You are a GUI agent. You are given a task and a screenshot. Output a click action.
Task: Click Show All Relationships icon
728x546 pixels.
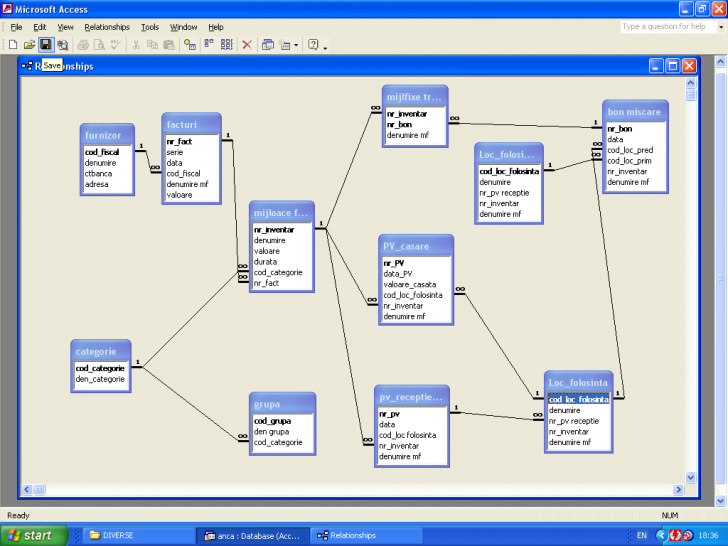click(x=226, y=45)
